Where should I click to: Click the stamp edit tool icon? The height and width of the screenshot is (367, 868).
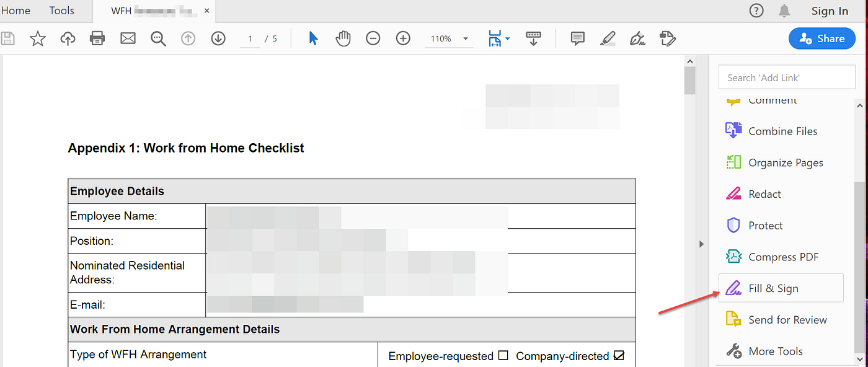668,38
